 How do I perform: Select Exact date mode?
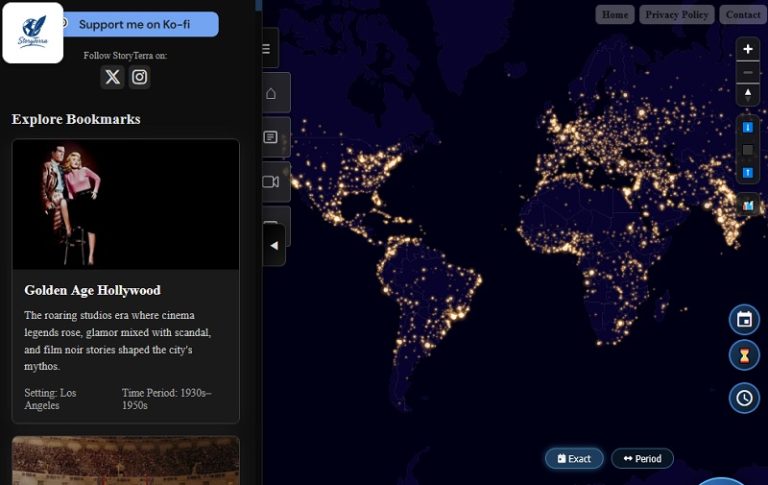point(574,459)
